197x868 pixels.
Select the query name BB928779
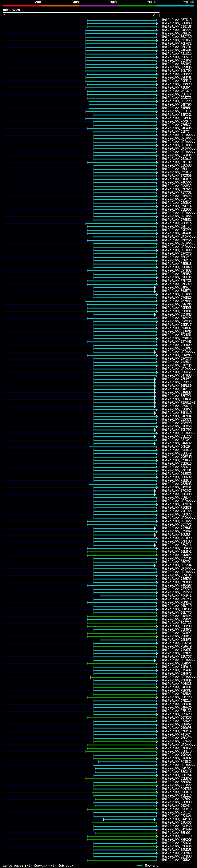point(11,10)
